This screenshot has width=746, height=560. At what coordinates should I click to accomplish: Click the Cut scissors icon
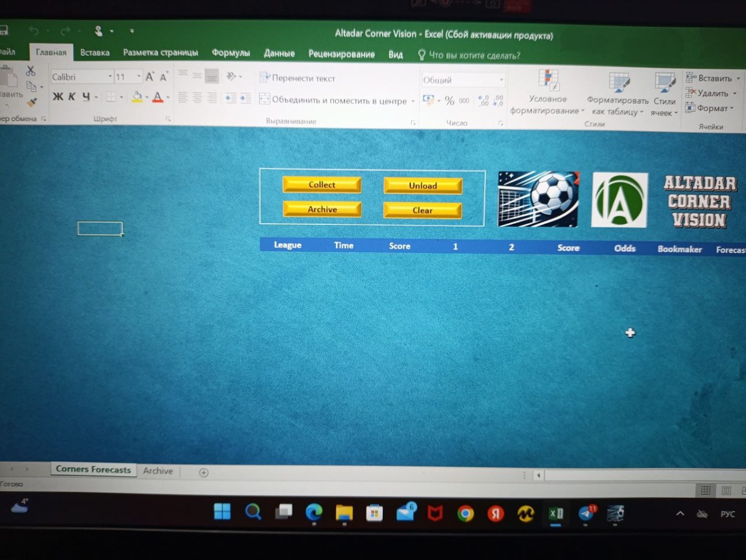[30, 71]
